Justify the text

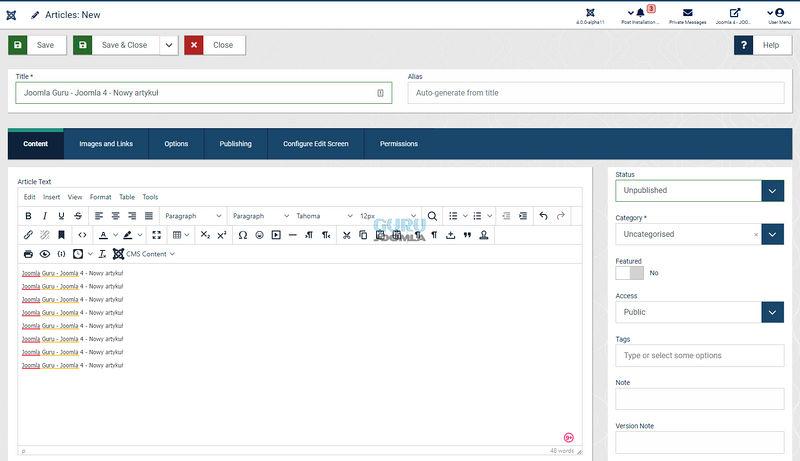[149, 216]
